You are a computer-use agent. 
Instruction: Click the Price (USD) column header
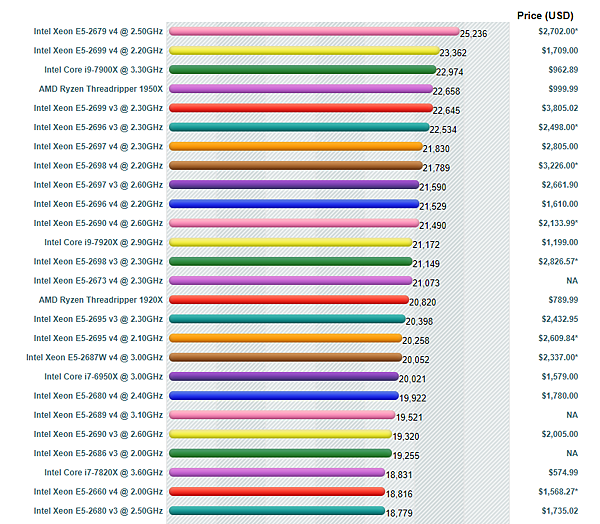[x=545, y=16]
